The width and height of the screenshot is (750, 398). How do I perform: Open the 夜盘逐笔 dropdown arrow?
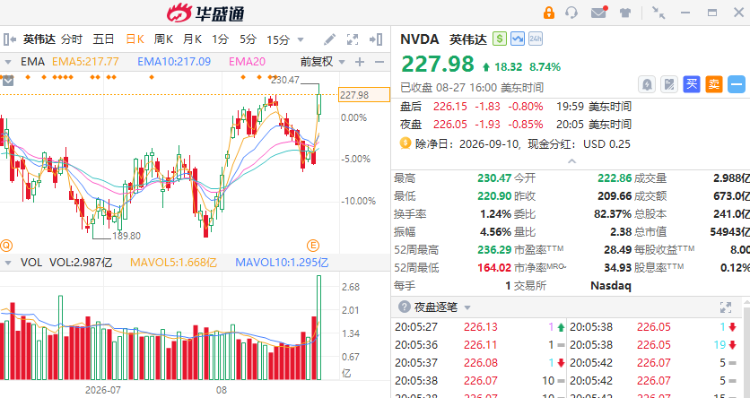click(x=467, y=308)
